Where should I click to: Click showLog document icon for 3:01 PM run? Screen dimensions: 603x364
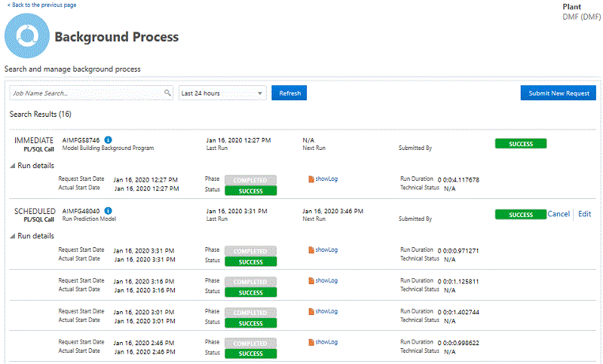click(x=311, y=311)
